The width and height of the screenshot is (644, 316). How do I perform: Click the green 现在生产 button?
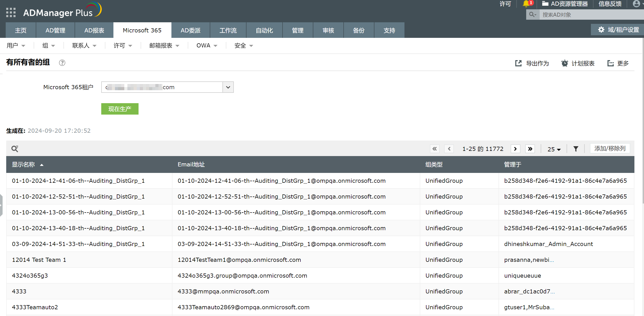(x=120, y=109)
